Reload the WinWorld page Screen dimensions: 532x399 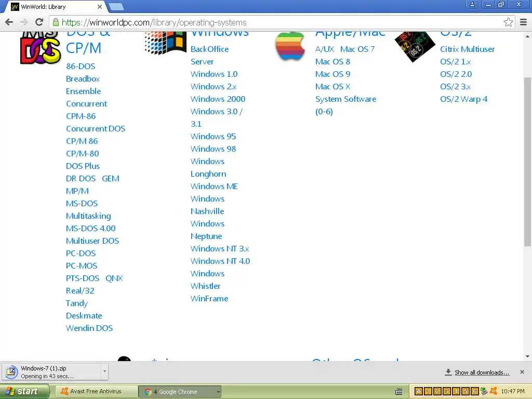[x=39, y=22]
